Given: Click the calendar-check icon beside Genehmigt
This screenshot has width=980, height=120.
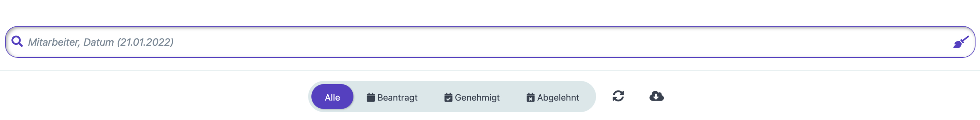Looking at the screenshot, I should click(448, 97).
